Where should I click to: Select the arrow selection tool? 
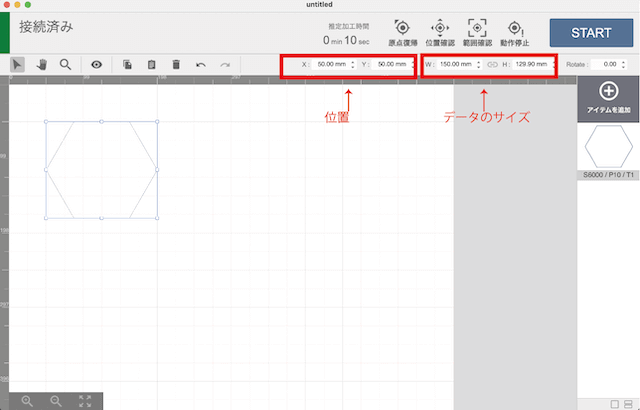[x=18, y=64]
